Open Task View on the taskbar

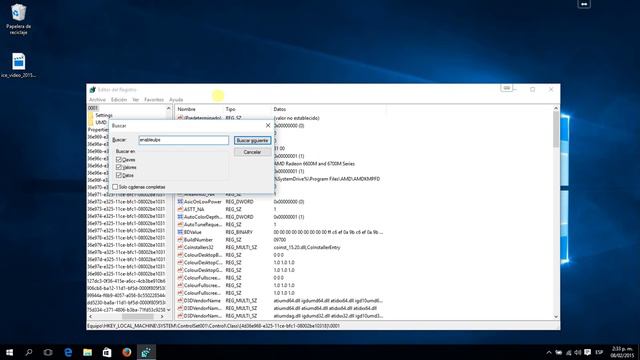(48, 352)
